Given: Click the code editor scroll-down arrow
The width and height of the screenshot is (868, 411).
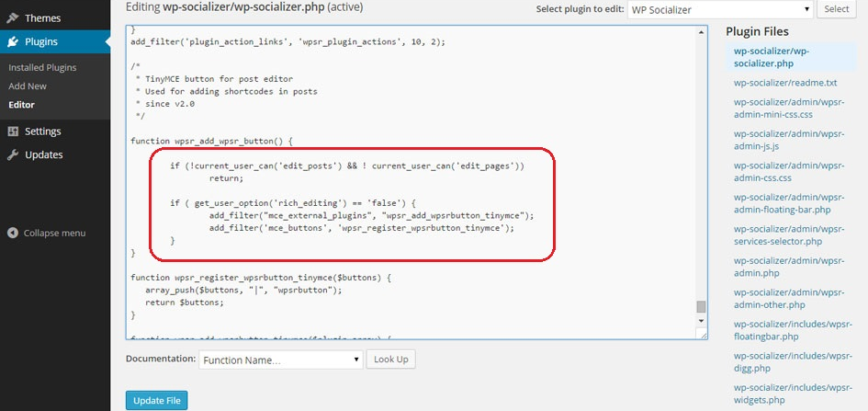Looking at the screenshot, I should (x=702, y=321).
